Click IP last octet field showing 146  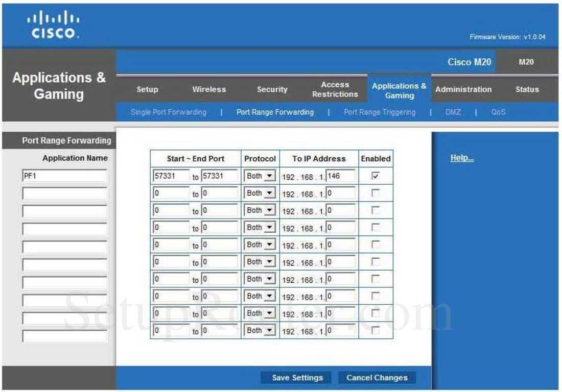(341, 176)
